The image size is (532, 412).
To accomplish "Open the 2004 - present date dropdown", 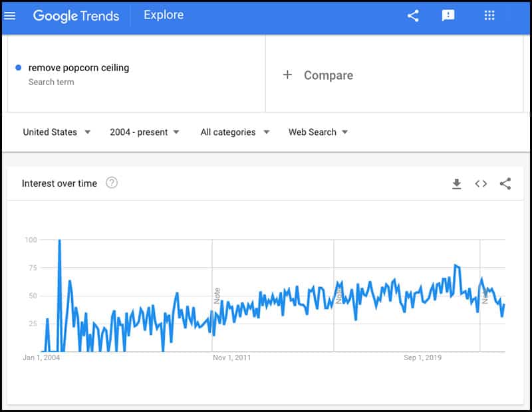I will (144, 132).
